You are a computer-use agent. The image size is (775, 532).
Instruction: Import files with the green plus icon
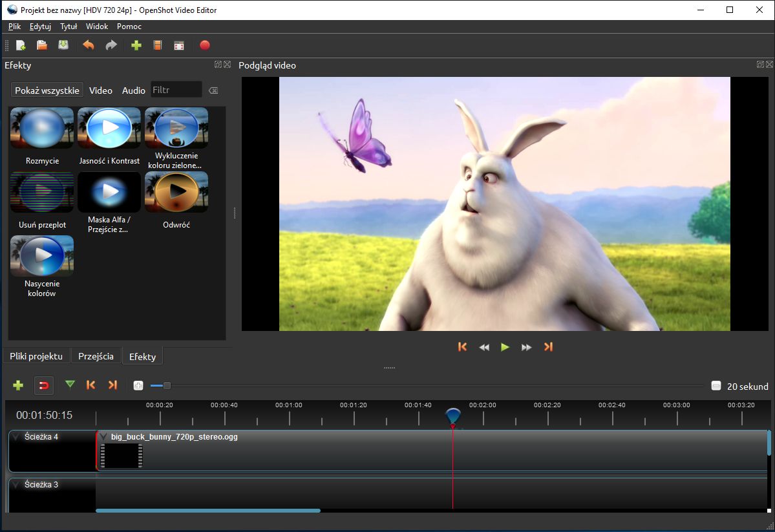(136, 45)
